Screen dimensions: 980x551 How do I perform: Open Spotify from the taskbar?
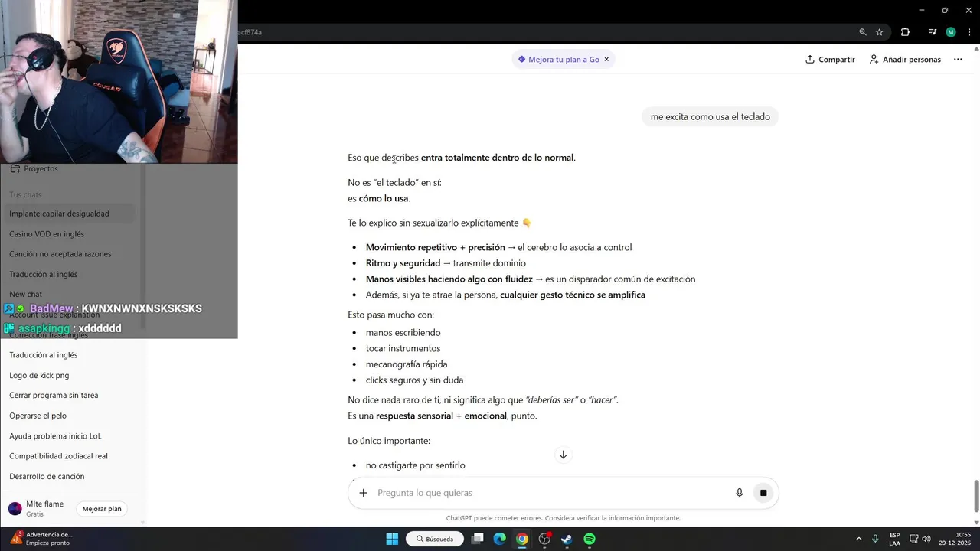(590, 539)
